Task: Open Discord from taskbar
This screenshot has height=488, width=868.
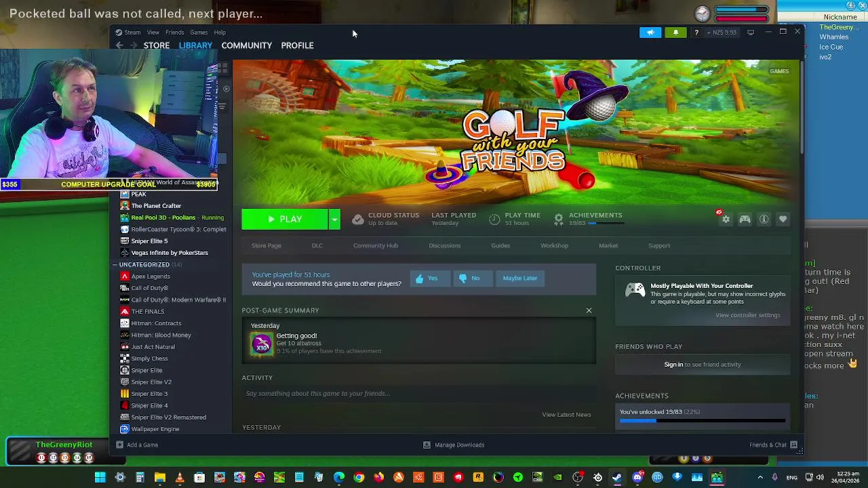Action: coord(637,478)
